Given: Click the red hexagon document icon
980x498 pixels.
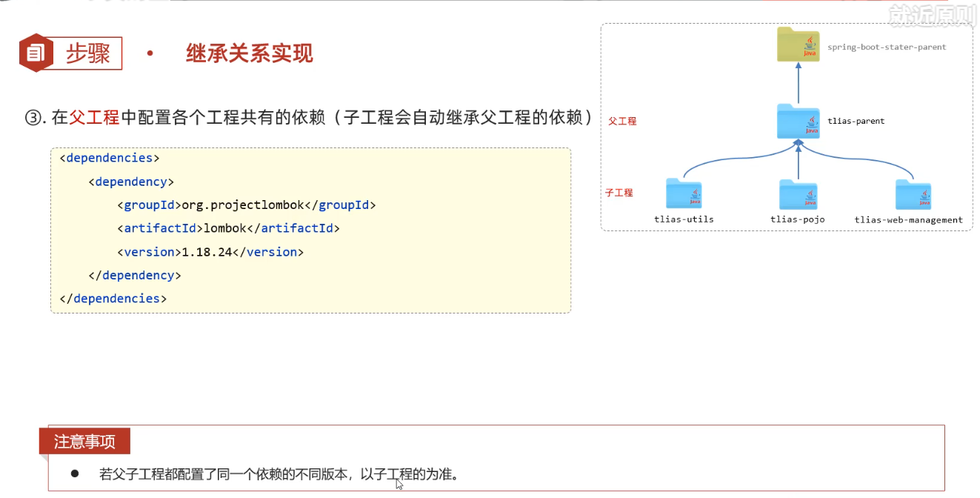Looking at the screenshot, I should click(36, 53).
